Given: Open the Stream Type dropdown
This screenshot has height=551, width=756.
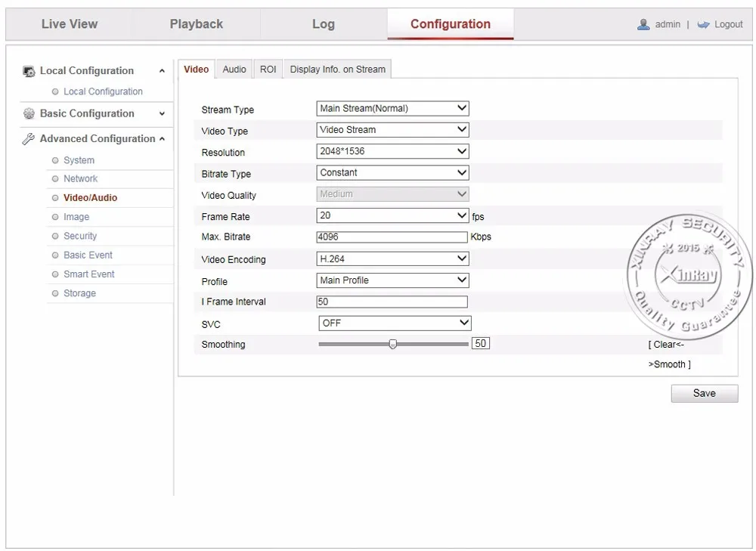Looking at the screenshot, I should [392, 109].
